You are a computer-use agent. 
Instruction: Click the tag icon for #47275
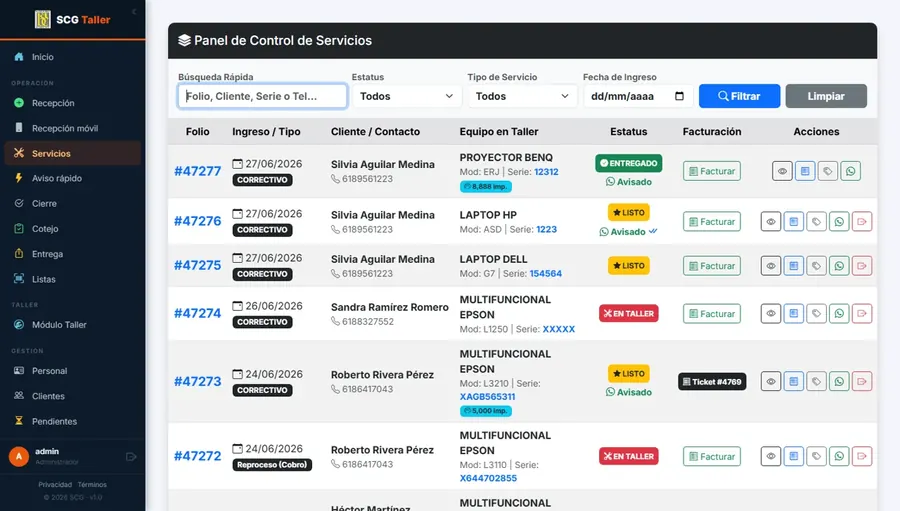click(x=816, y=266)
